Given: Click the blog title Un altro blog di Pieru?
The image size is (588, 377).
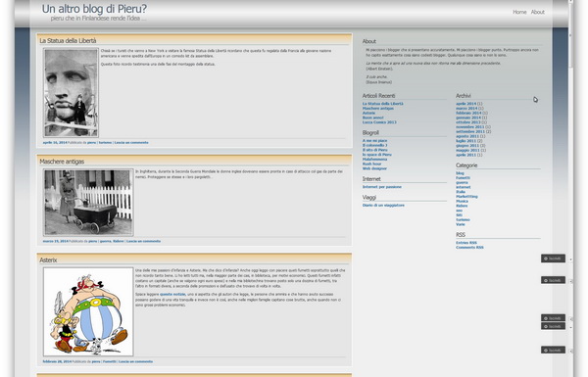Looking at the screenshot, I should (x=94, y=8).
